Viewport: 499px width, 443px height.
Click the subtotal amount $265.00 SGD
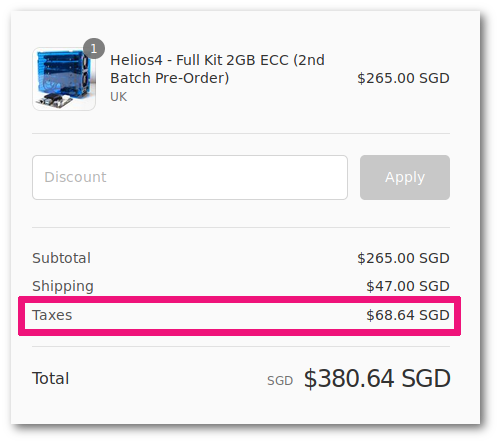pos(403,258)
